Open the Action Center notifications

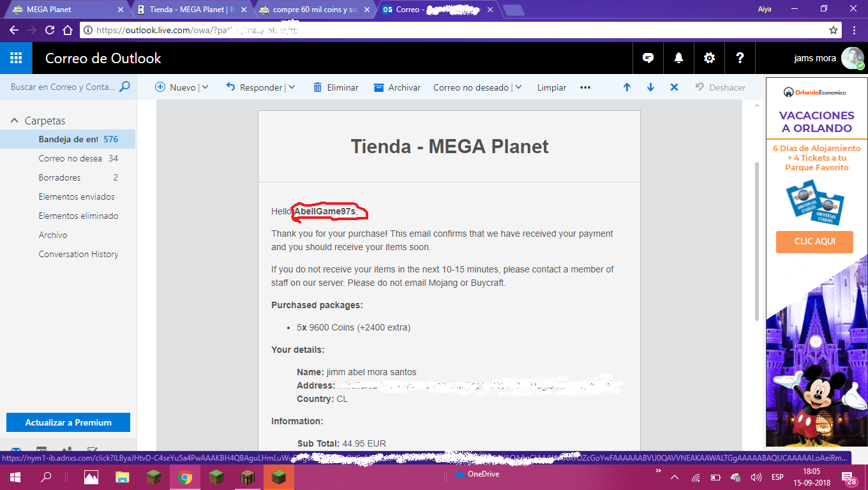849,479
